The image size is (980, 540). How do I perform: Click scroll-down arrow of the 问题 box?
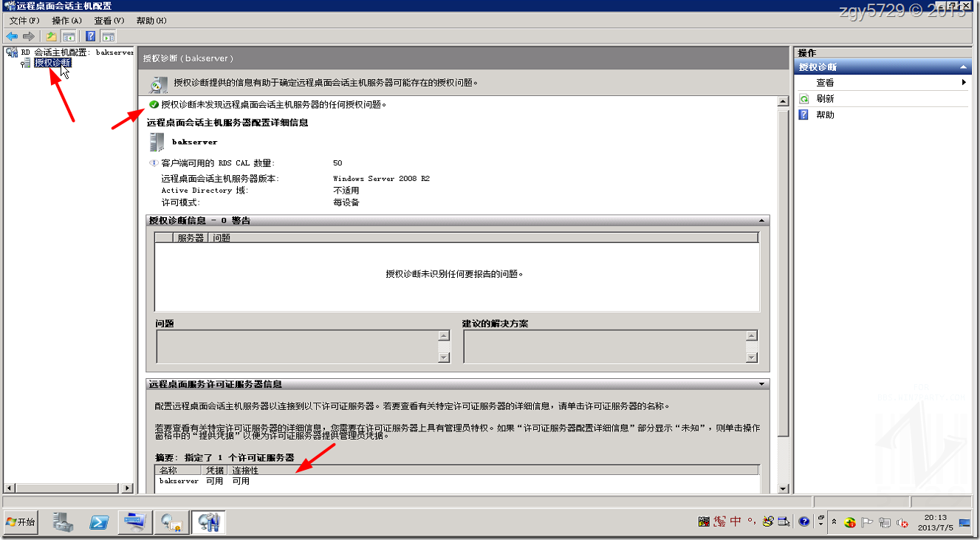pyautogui.click(x=444, y=358)
